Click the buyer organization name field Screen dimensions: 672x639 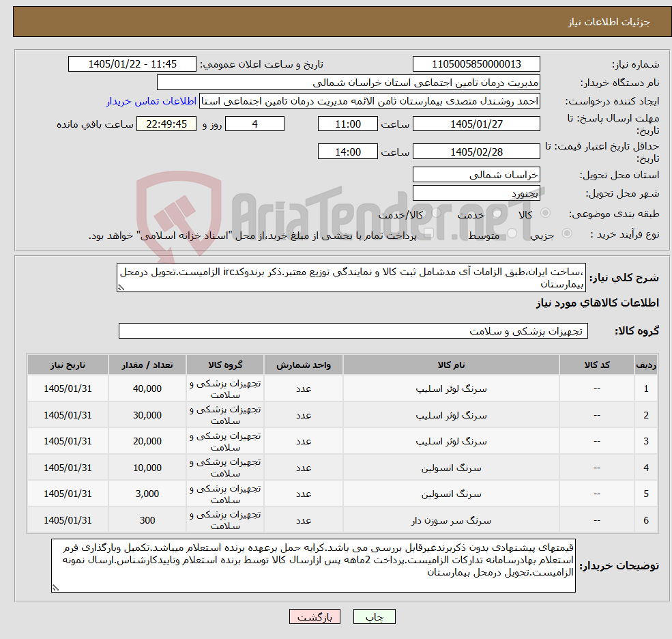coord(349,83)
